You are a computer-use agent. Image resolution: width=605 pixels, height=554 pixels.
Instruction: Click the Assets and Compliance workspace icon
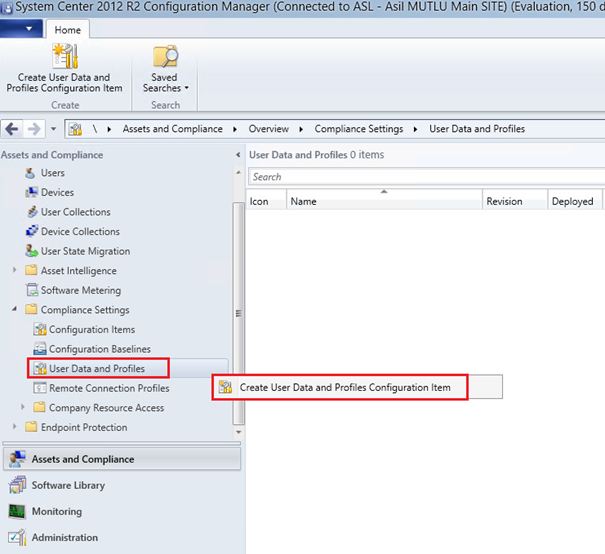pos(17,459)
